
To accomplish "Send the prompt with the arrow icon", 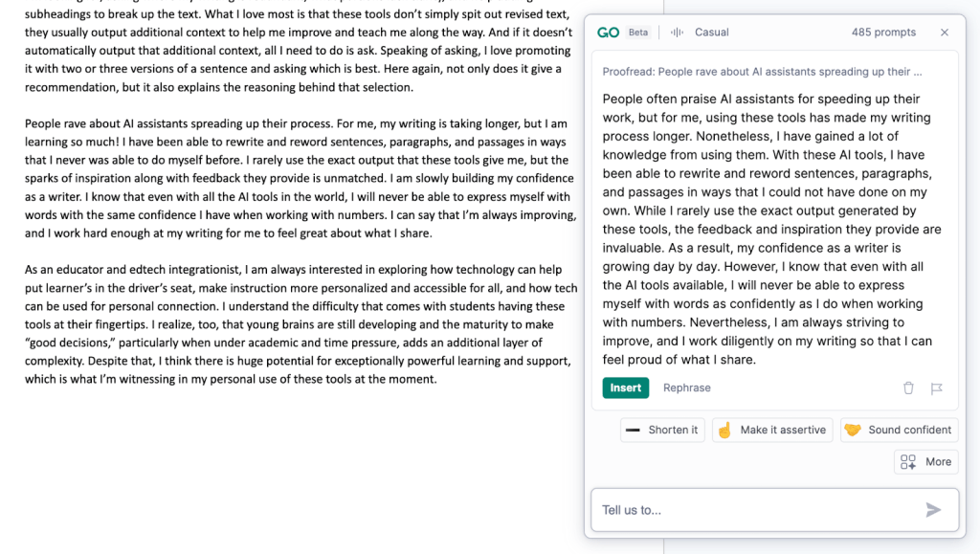I will click(x=933, y=510).
